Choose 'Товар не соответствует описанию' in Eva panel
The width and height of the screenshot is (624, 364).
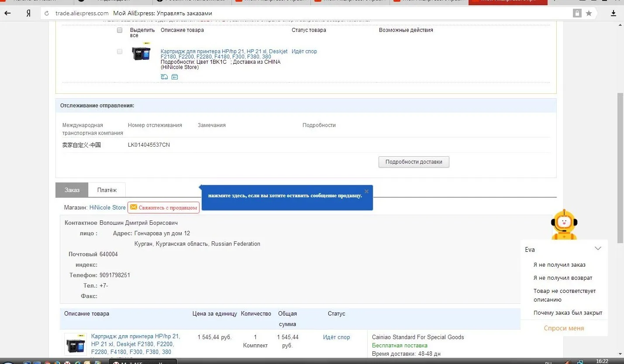click(565, 295)
